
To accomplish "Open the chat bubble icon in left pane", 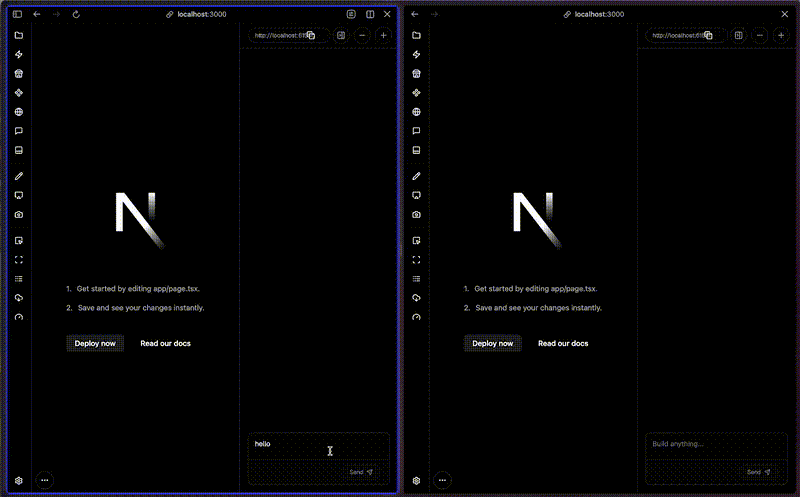I will tap(19, 131).
